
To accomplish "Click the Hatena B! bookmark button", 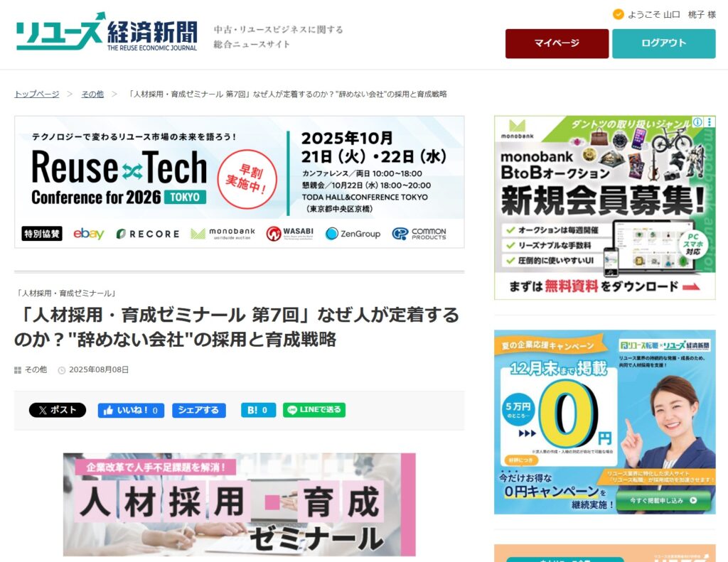I will click(258, 410).
